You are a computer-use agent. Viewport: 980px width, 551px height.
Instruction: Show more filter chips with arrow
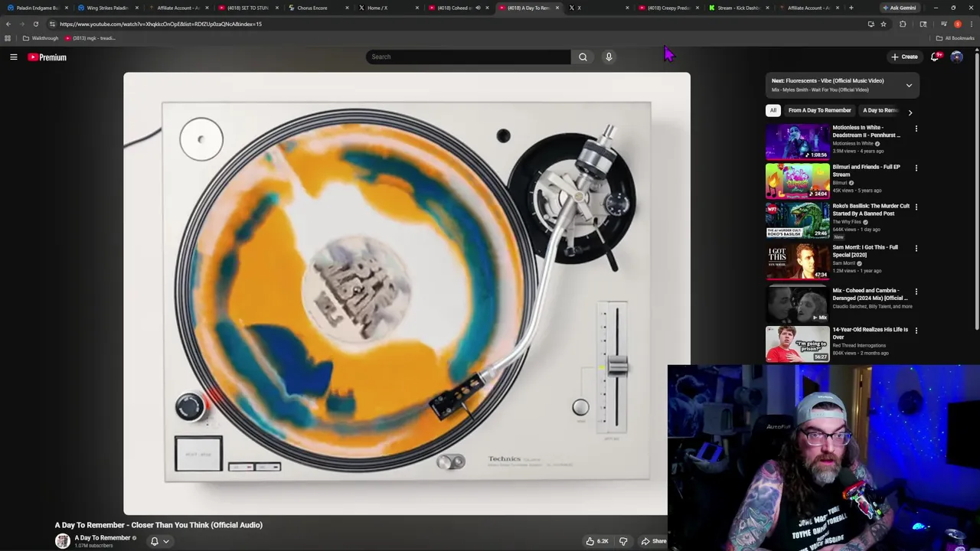[910, 112]
